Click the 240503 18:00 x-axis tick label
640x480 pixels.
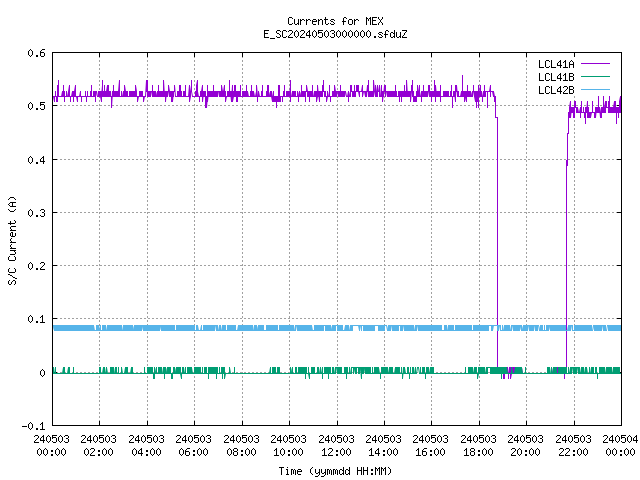(x=478, y=446)
